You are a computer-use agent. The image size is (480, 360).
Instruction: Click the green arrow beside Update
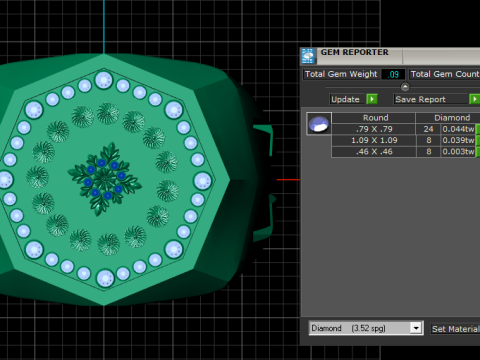[372, 99]
